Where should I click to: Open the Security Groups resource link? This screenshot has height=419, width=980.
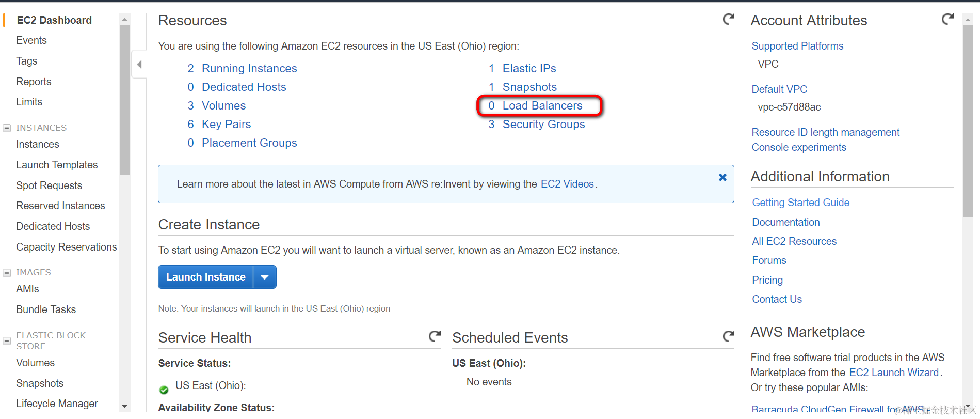tap(544, 124)
